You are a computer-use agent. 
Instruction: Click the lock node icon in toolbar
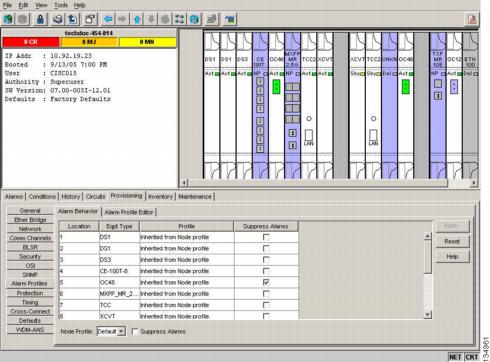pos(40,19)
